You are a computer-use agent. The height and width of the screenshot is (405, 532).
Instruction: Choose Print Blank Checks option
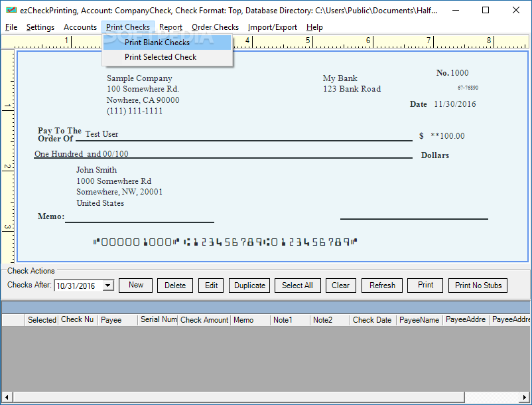(x=167, y=42)
